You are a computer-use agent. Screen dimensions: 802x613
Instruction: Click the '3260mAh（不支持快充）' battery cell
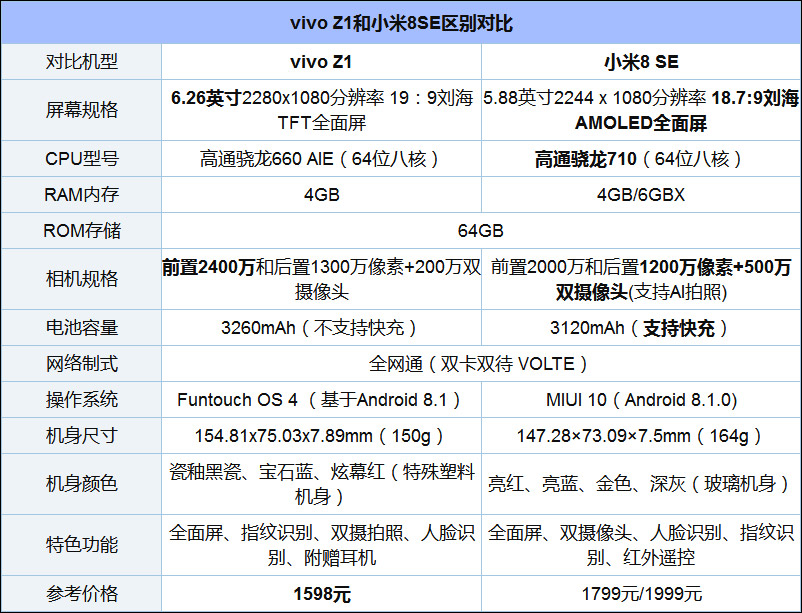click(321, 328)
